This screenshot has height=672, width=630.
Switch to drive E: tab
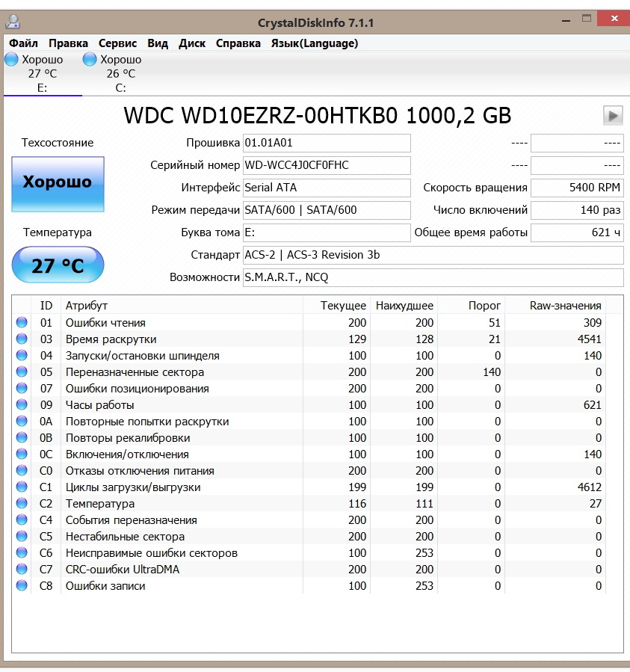coord(43,74)
